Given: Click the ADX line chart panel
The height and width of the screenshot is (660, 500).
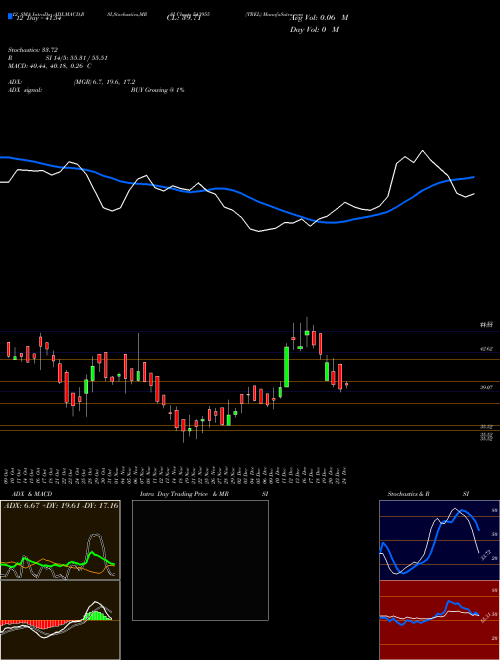Looking at the screenshot, I should pos(60,540).
